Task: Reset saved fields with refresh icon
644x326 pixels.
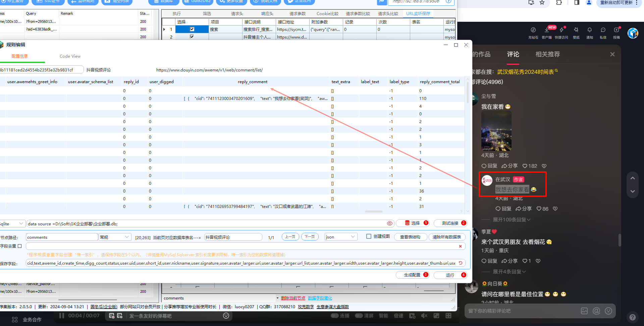Action: click(461, 263)
